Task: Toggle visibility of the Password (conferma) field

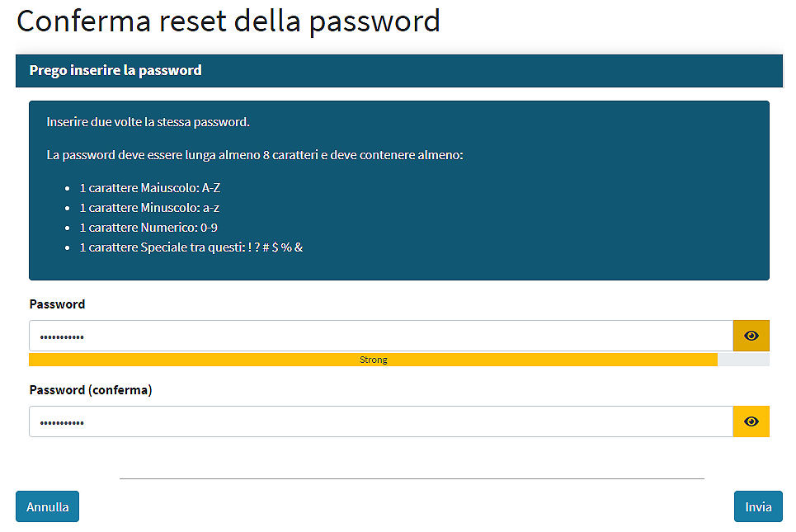Action: point(751,421)
